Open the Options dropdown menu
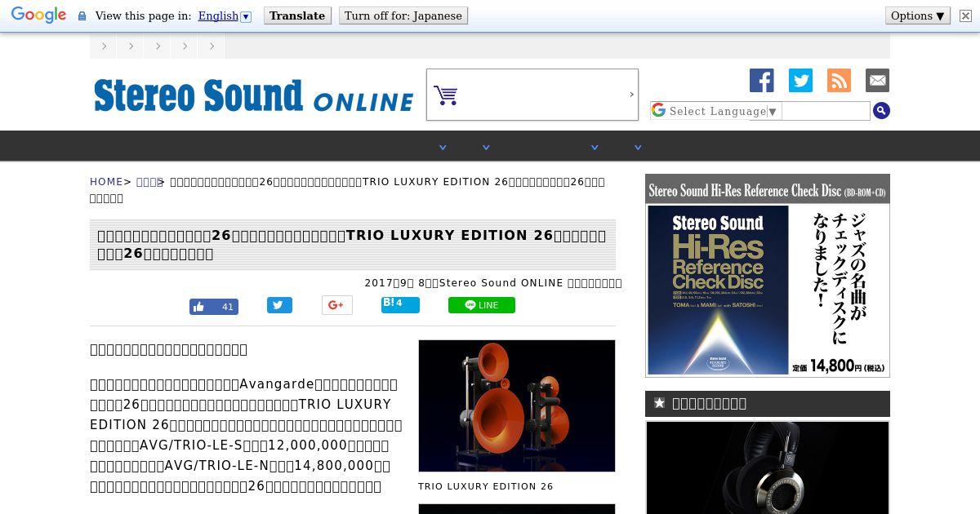Screen dimensions: 980x514 click(x=918, y=16)
